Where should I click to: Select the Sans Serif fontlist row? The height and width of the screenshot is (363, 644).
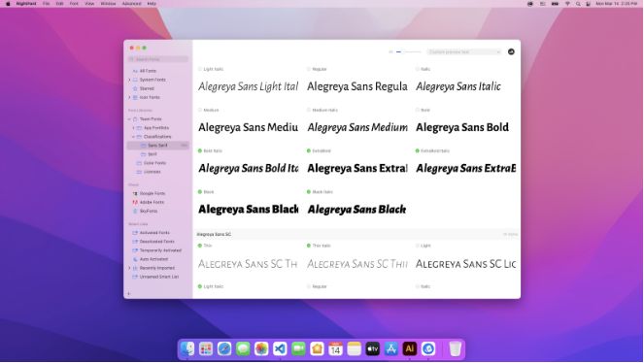coord(158,146)
